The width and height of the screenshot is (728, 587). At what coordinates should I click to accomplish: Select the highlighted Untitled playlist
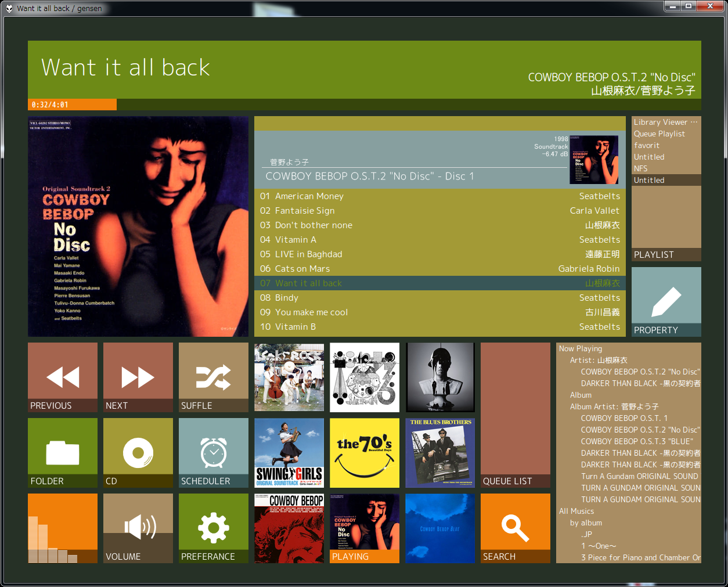666,180
